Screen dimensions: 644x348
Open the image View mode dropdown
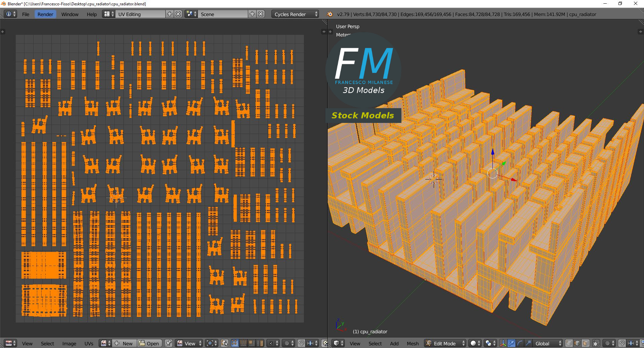pyautogui.click(x=189, y=343)
